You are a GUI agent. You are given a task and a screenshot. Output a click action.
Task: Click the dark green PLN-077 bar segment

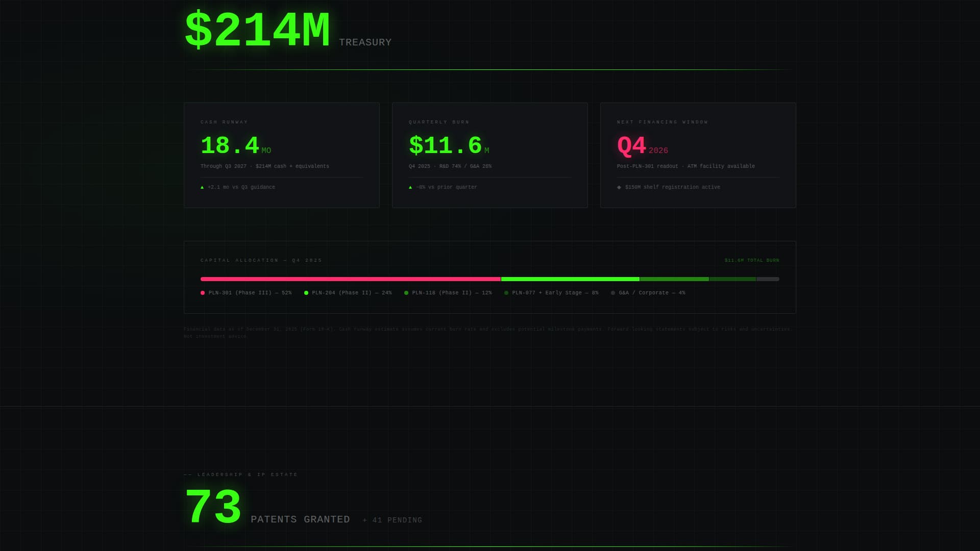pyautogui.click(x=732, y=279)
